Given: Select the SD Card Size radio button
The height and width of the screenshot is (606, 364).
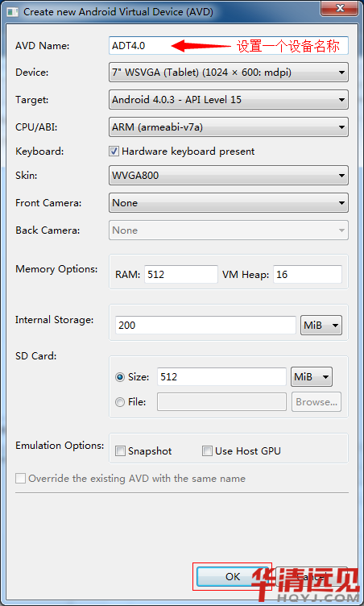Looking at the screenshot, I should [120, 377].
